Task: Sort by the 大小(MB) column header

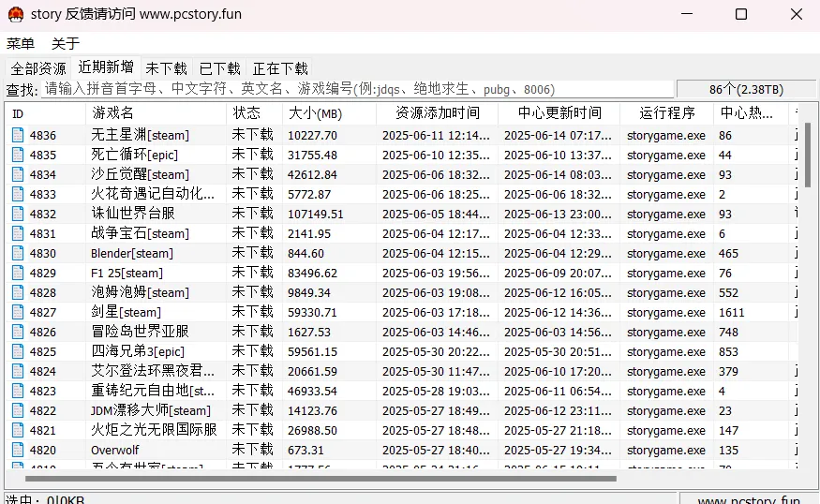Action: 329,113
